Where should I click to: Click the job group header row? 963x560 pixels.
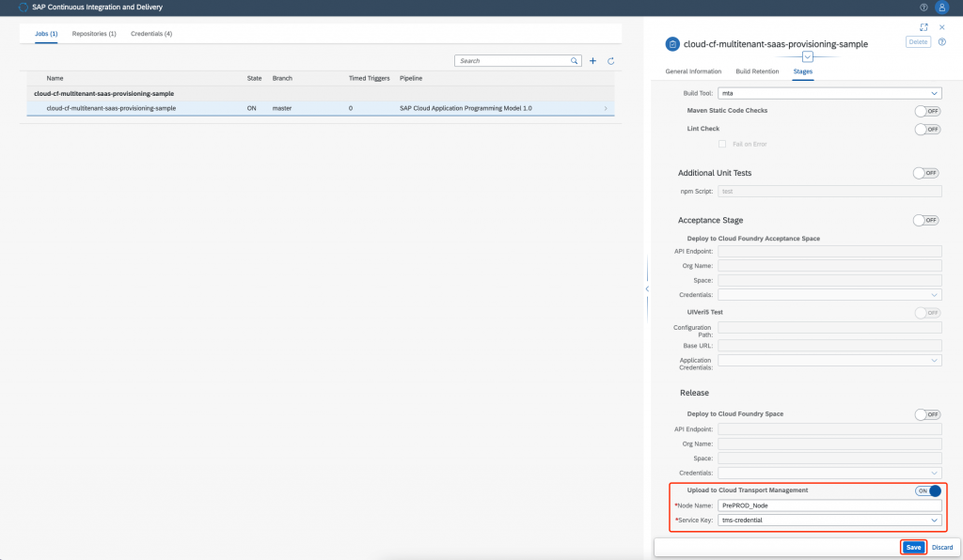[320, 94]
